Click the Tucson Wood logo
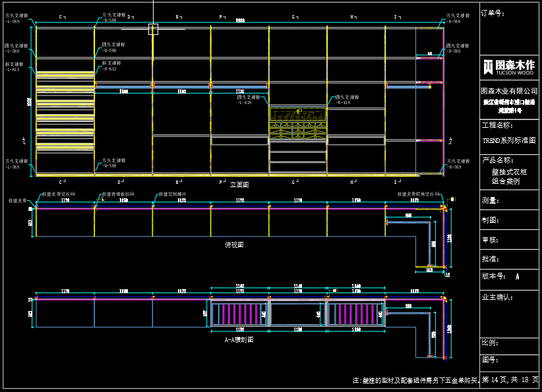542x392 pixels. (x=508, y=67)
